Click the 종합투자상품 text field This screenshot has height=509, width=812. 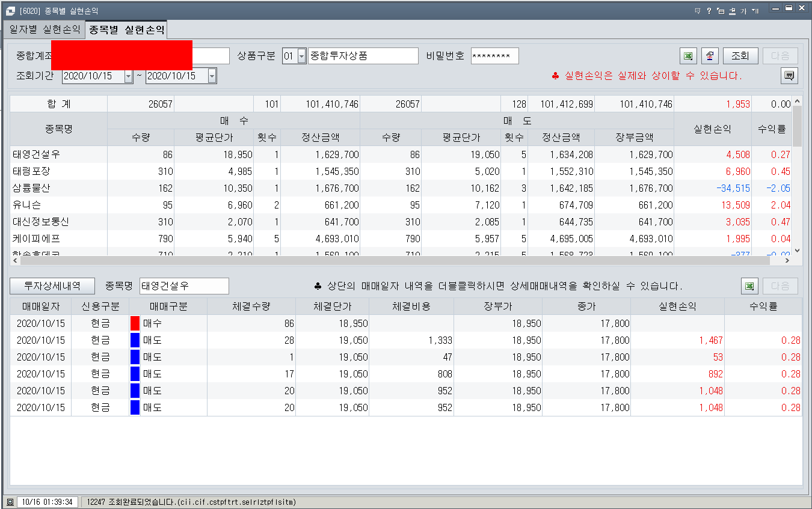pos(363,56)
